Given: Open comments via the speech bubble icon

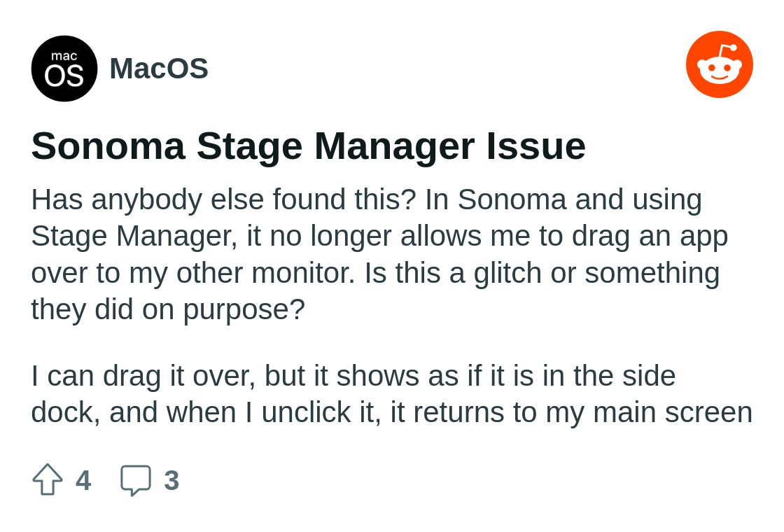Looking at the screenshot, I should (x=136, y=480).
